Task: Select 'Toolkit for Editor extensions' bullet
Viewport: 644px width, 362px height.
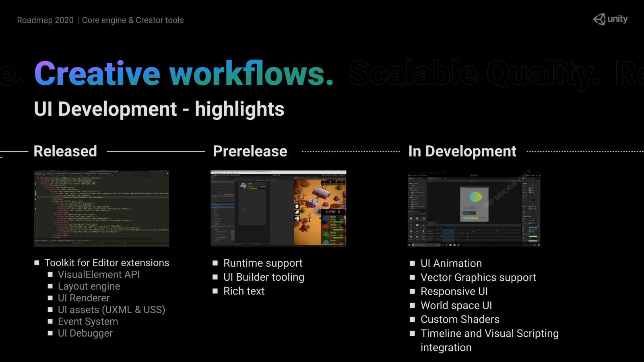Action: (x=107, y=263)
